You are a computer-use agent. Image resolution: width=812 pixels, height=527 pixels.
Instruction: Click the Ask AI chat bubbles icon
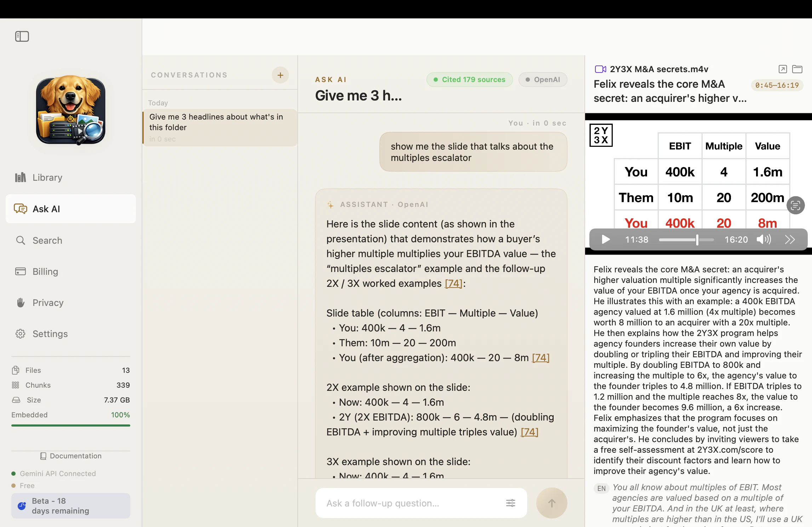21,209
